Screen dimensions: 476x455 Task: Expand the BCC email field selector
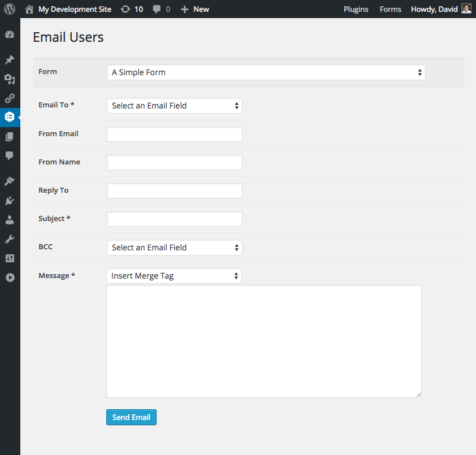[174, 248]
